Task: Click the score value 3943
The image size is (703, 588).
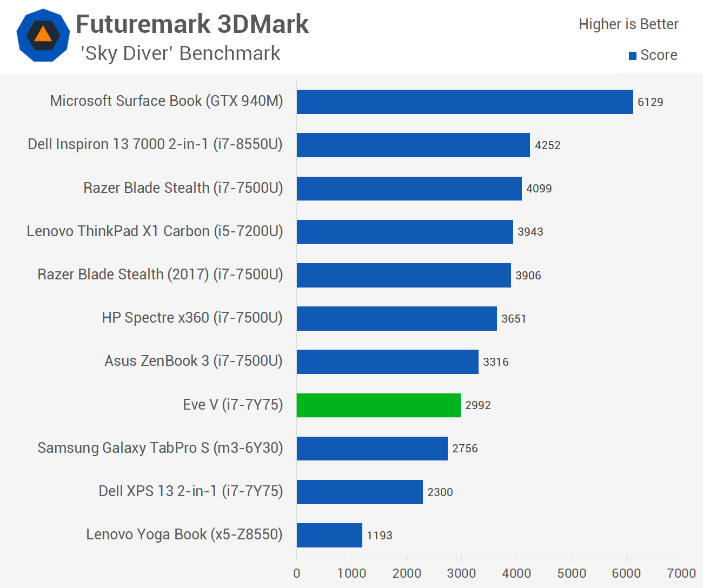Action: (530, 232)
